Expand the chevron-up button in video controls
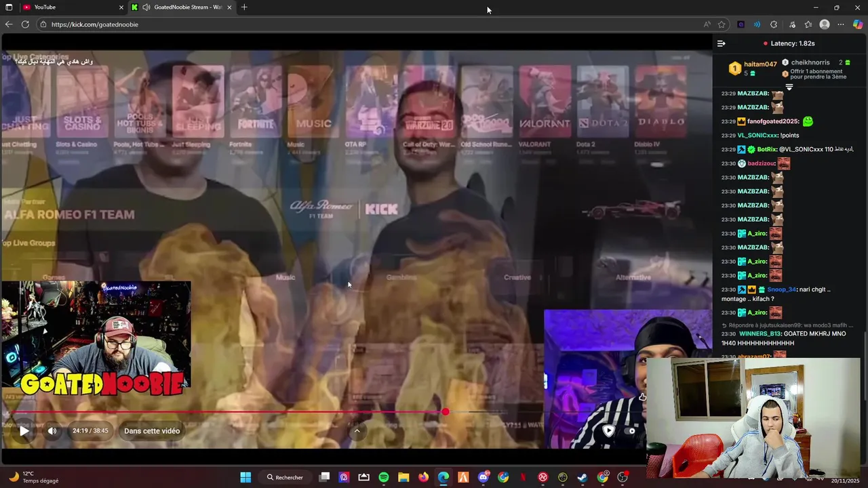This screenshot has width=868, height=488. [x=357, y=430]
